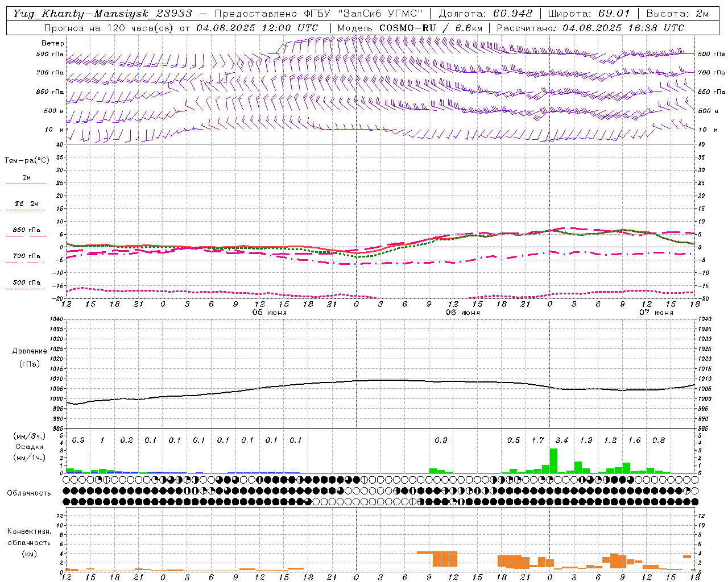Click the 'Широта: 69.01' header value
Screen dimensions: 728x582
tap(589, 14)
